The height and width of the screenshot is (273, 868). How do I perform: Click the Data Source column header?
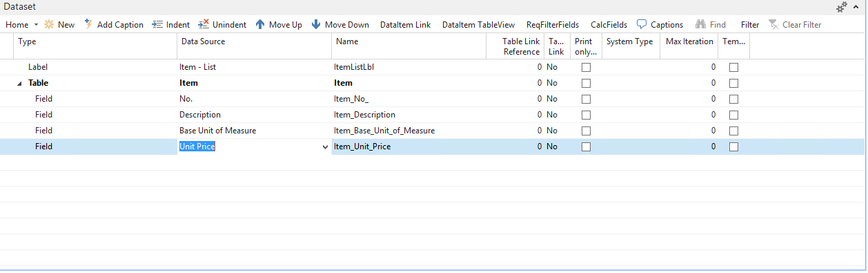(255, 46)
